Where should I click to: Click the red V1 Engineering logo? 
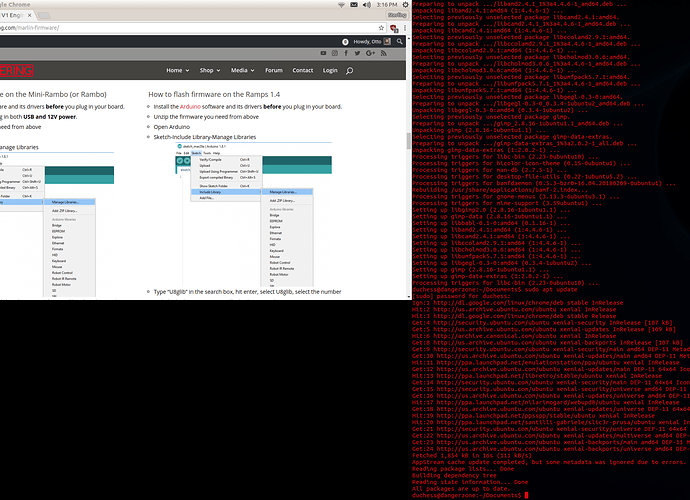(16, 70)
